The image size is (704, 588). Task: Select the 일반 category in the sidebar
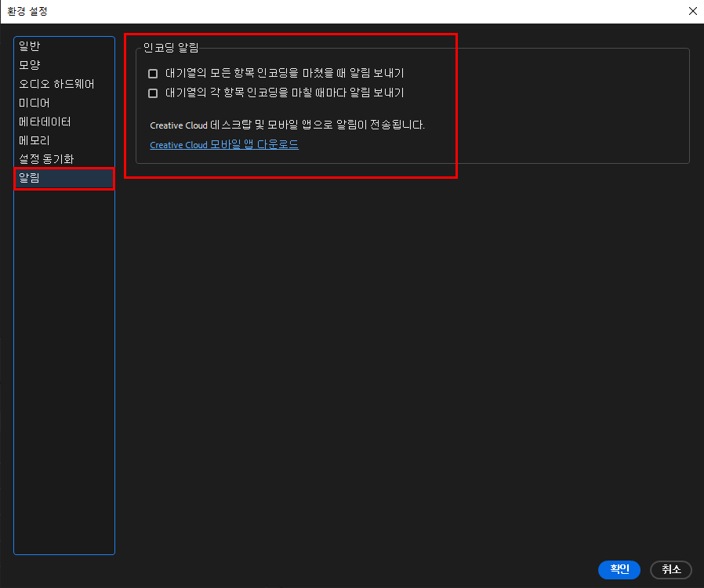point(29,45)
